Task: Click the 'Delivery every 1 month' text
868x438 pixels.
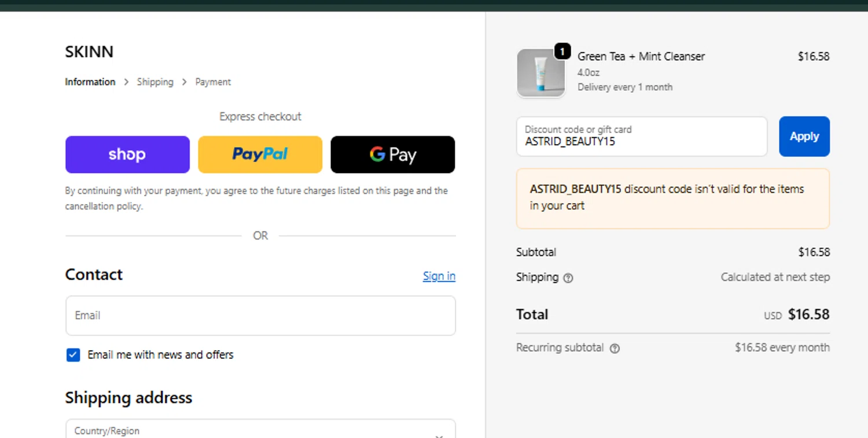Action: [x=625, y=87]
